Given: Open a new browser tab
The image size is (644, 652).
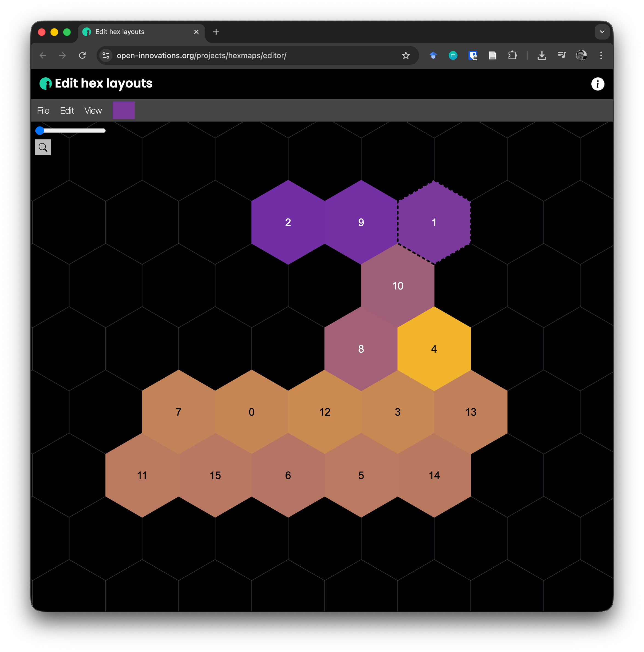Looking at the screenshot, I should (216, 32).
